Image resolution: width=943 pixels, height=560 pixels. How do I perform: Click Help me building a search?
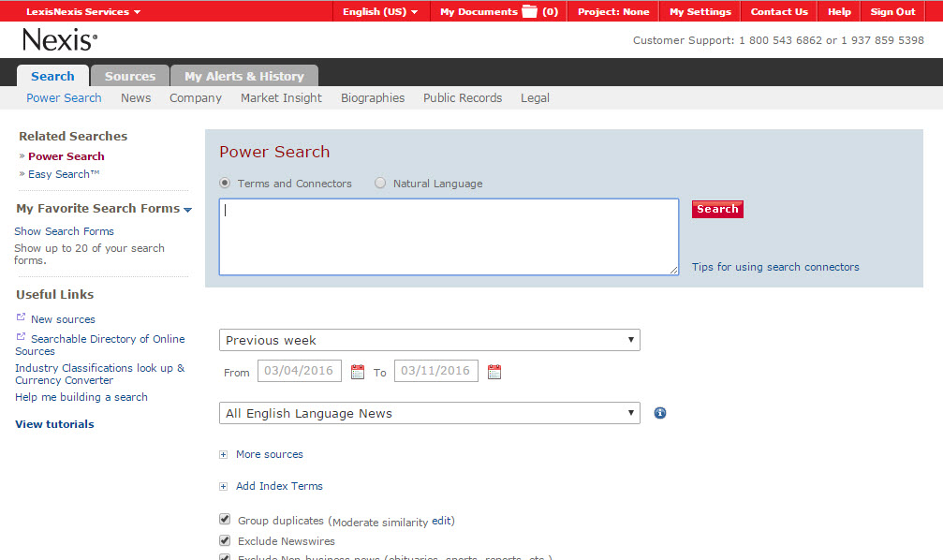[x=81, y=397]
